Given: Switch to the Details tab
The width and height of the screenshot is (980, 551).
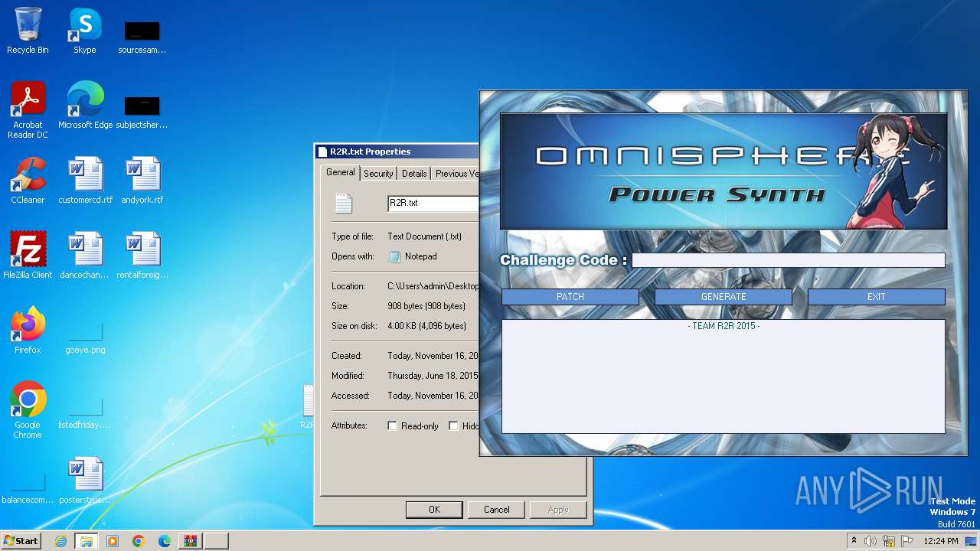Looking at the screenshot, I should point(414,174).
